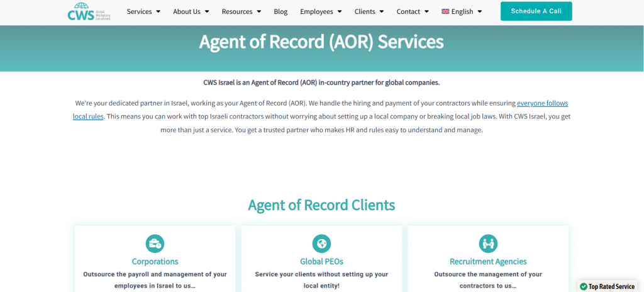This screenshot has height=292, width=644.
Task: Click 'Service your clients without setting up' text
Action: pyautogui.click(x=321, y=279)
